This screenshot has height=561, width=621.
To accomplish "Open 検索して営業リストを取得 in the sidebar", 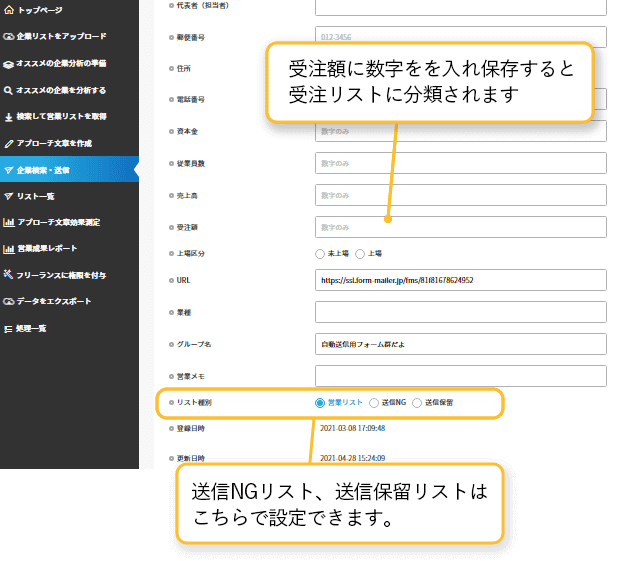I will (x=61, y=117).
